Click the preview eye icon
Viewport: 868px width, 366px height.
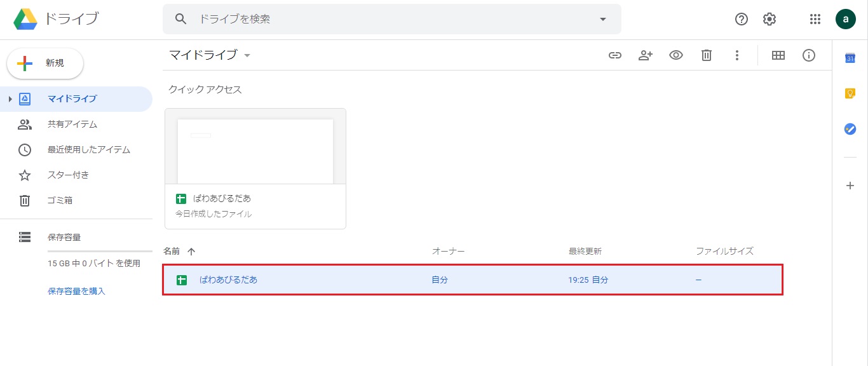(x=675, y=55)
